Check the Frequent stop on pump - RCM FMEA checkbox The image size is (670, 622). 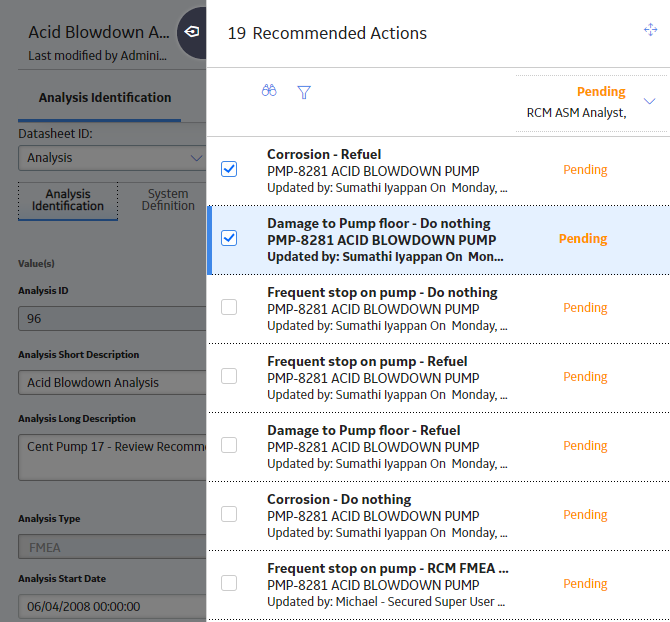tap(229, 583)
